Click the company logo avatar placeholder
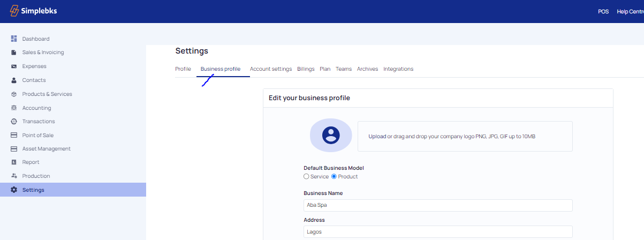This screenshot has width=644, height=240. click(331, 135)
